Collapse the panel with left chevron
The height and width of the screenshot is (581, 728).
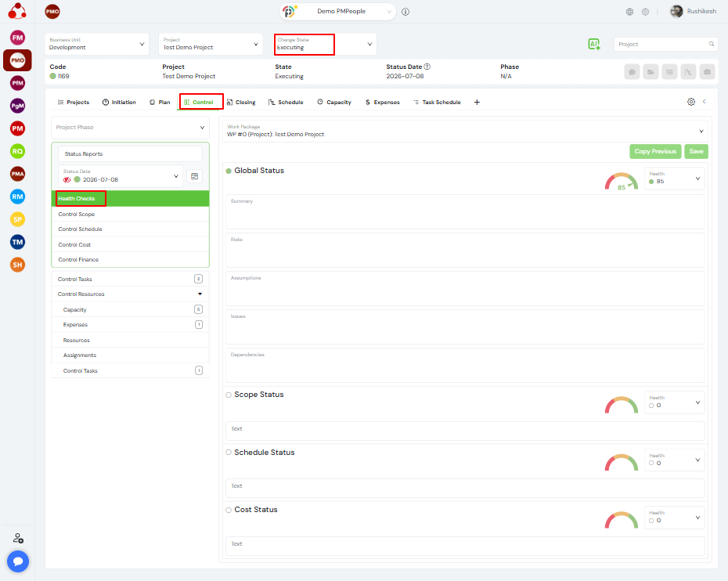pos(705,101)
